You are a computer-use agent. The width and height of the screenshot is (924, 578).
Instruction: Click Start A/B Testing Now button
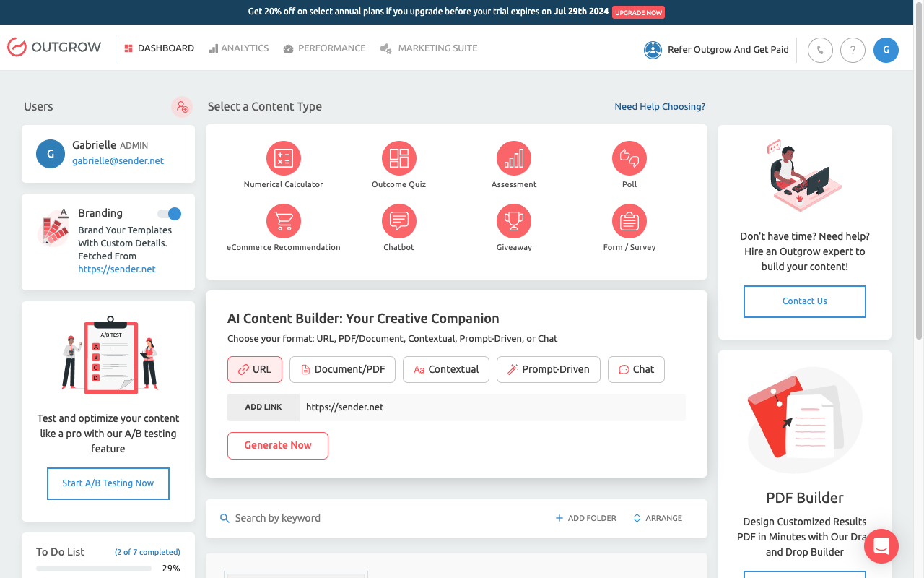108,483
